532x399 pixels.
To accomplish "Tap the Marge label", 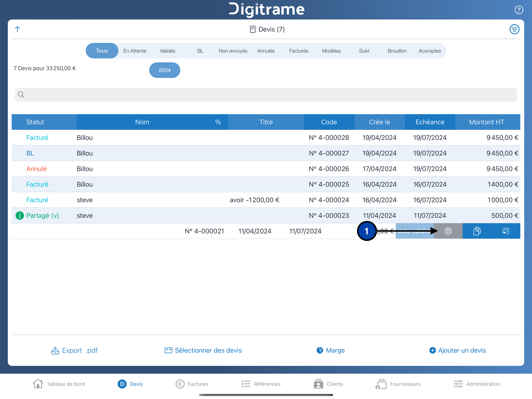I will click(x=335, y=350).
